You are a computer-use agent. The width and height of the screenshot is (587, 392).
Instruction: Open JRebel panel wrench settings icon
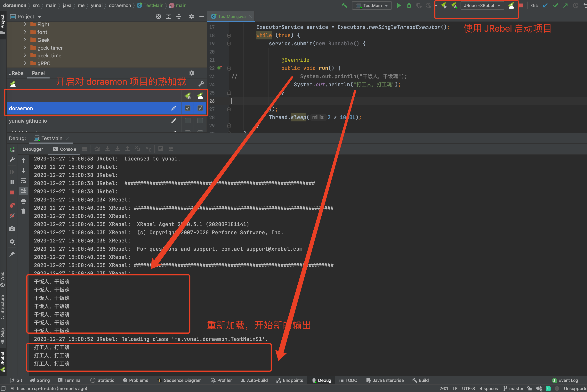(201, 84)
